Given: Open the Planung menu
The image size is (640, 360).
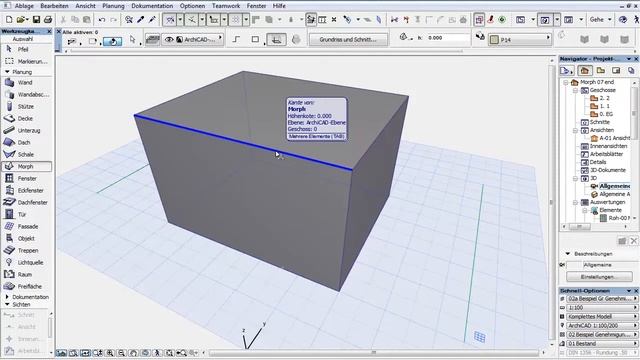Looking at the screenshot, I should coord(113,6).
